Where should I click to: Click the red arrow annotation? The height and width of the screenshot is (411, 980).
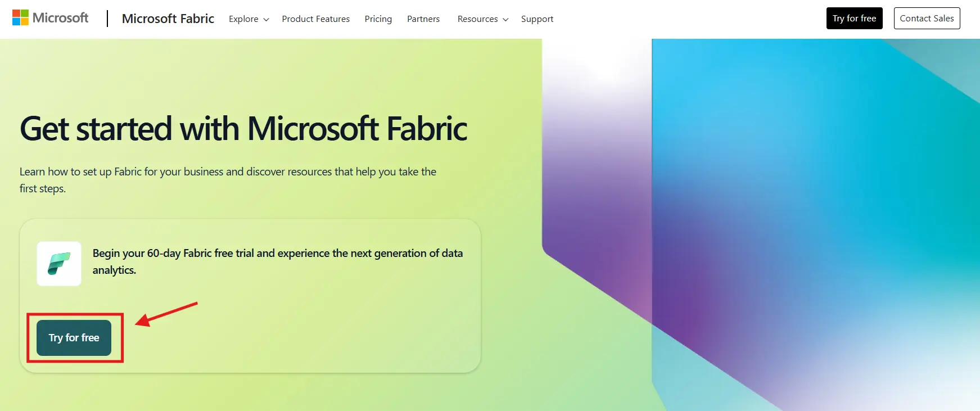(x=166, y=314)
